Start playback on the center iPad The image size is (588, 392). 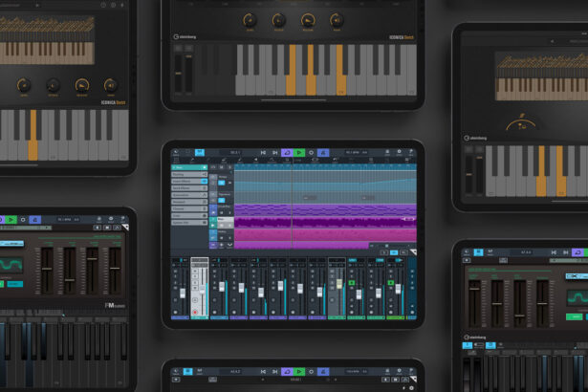[299, 153]
